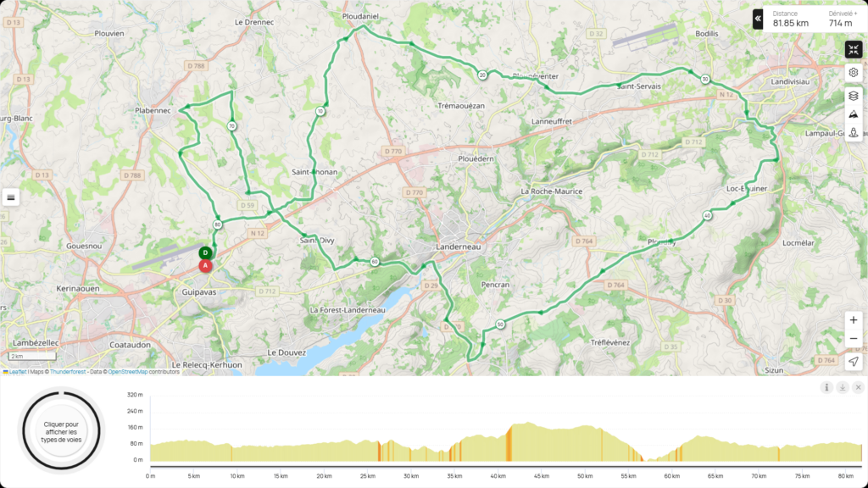Show elevation profile info

[826, 387]
